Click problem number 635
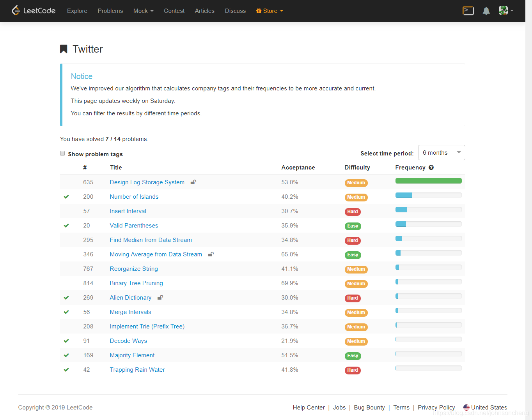 click(88, 182)
